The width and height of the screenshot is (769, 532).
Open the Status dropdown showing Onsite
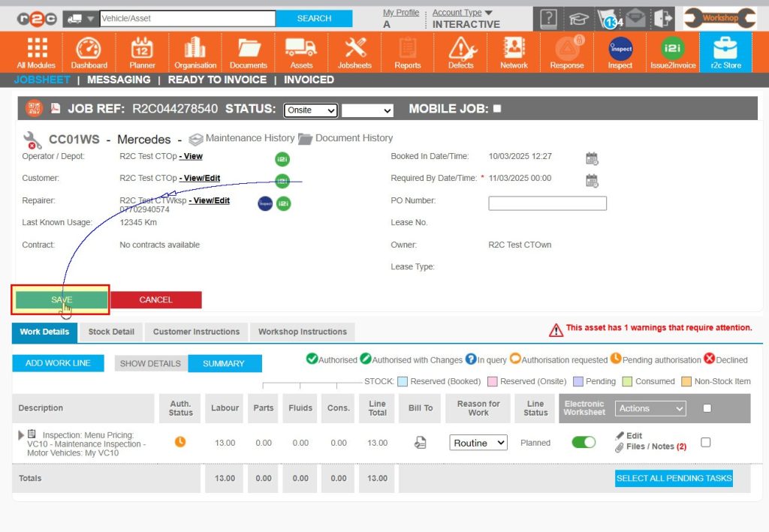pos(310,110)
